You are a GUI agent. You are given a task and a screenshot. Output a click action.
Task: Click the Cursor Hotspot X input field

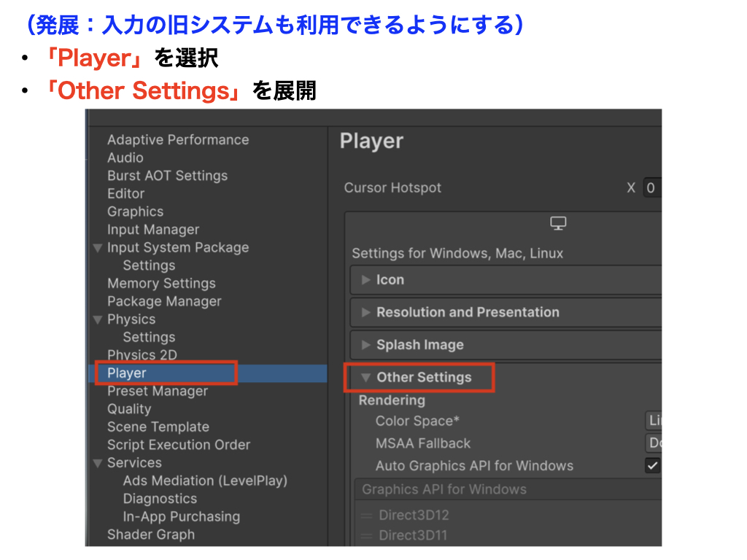652,188
